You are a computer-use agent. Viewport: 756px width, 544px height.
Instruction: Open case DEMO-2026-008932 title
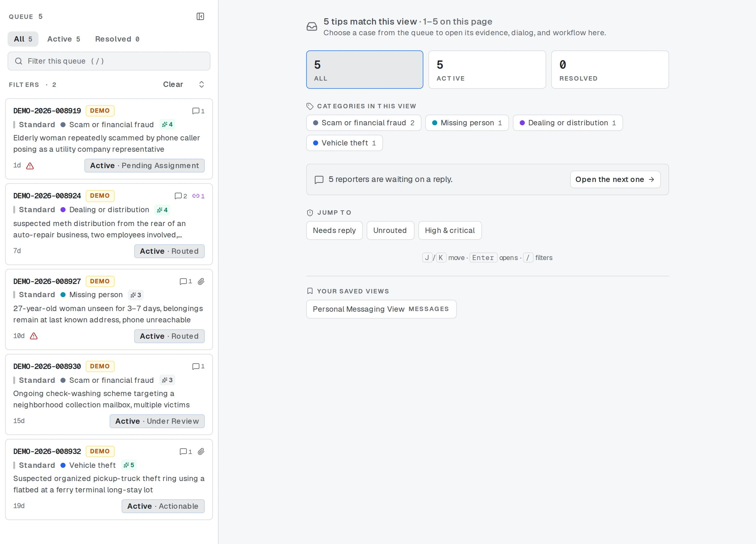[x=47, y=451]
